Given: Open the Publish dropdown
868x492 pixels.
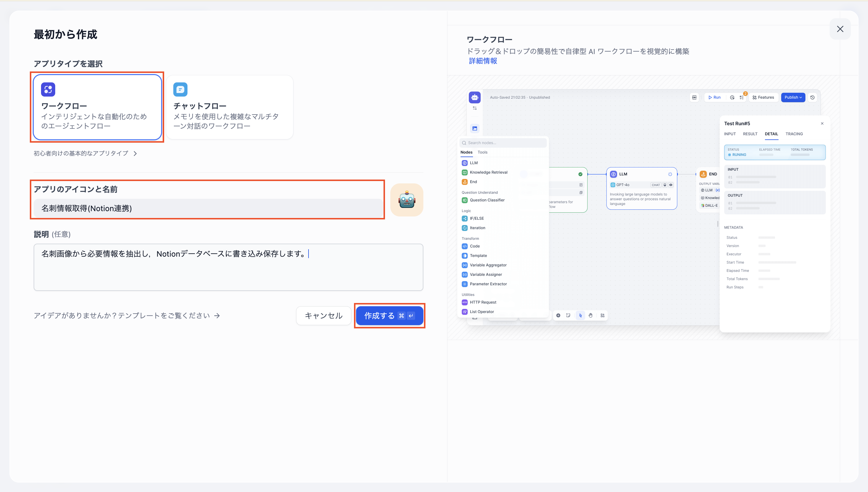Looking at the screenshot, I should click(x=793, y=97).
